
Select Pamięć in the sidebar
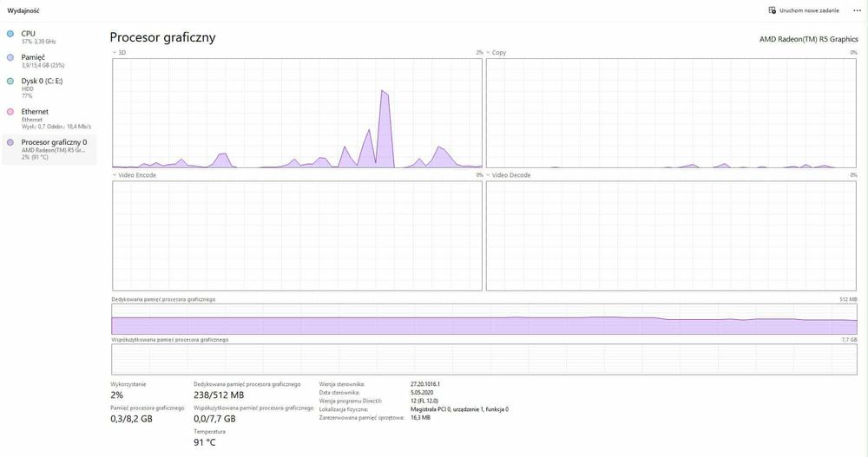tap(49, 61)
